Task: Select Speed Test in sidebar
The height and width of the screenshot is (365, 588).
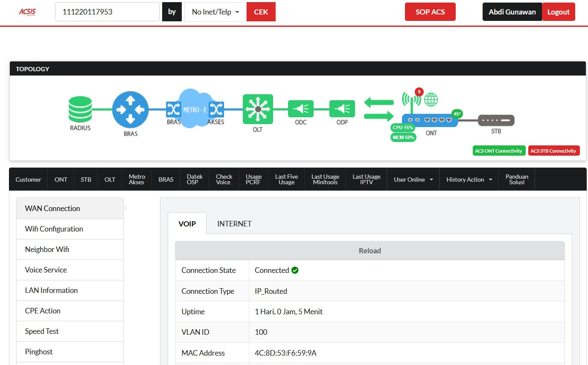Action: (70, 331)
